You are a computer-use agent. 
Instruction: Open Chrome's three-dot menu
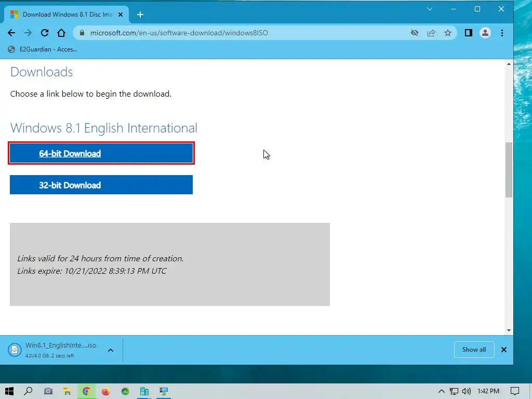click(502, 33)
